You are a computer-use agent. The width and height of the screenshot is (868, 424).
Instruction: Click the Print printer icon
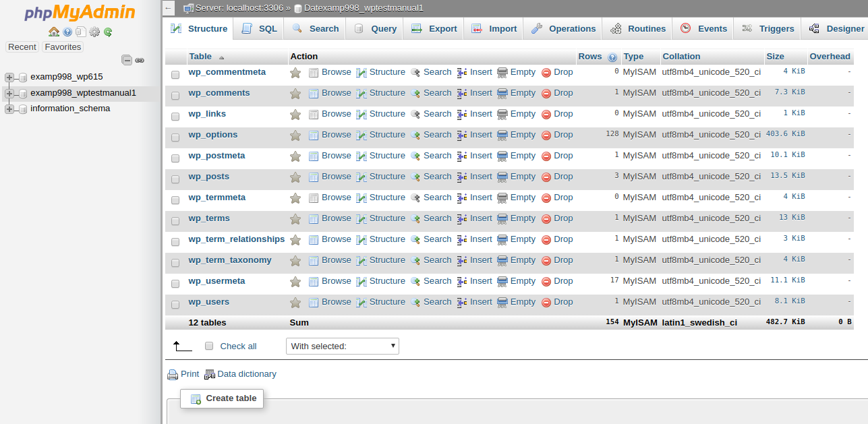(173, 375)
